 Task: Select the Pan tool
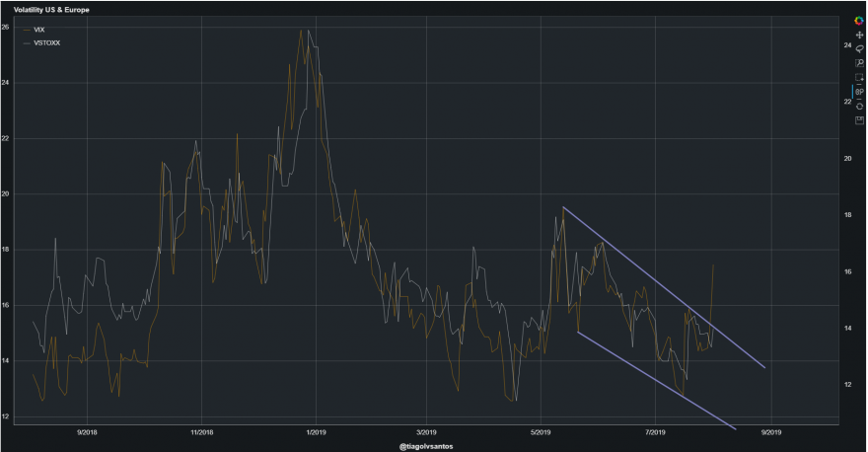point(859,35)
